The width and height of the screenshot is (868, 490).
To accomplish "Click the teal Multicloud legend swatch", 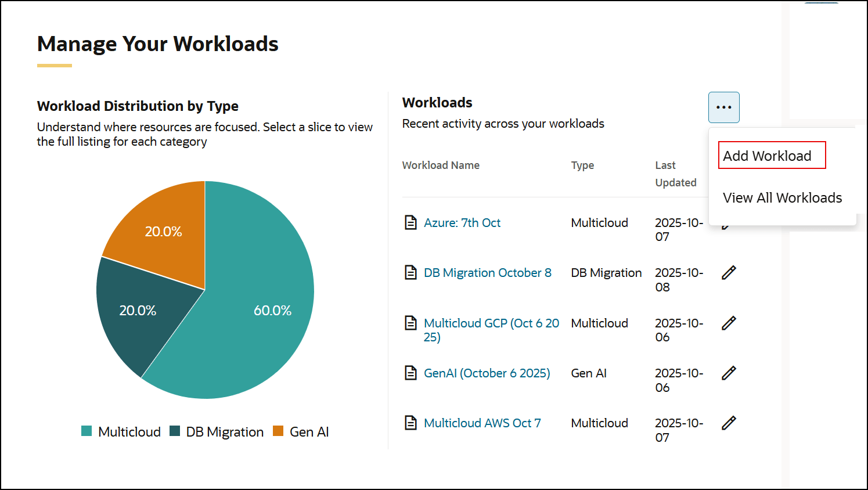I will pos(86,431).
